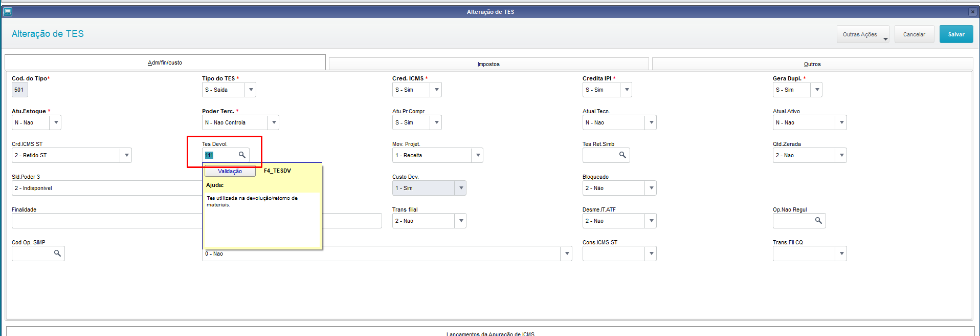Click the Cod. do Tipo field showing 501
Image resolution: width=980 pixels, height=336 pixels.
[19, 90]
